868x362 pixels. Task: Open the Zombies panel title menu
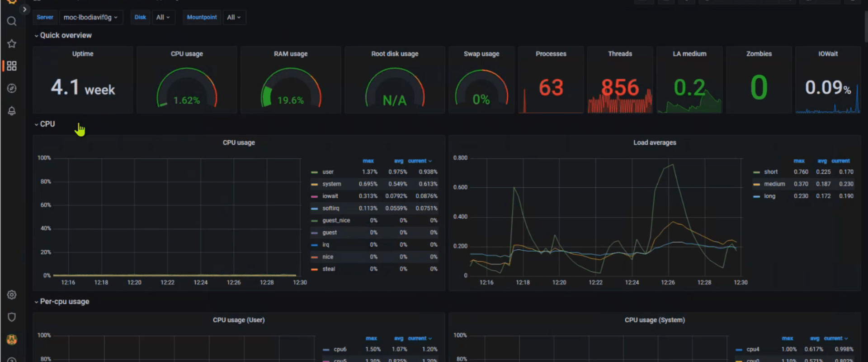(759, 54)
